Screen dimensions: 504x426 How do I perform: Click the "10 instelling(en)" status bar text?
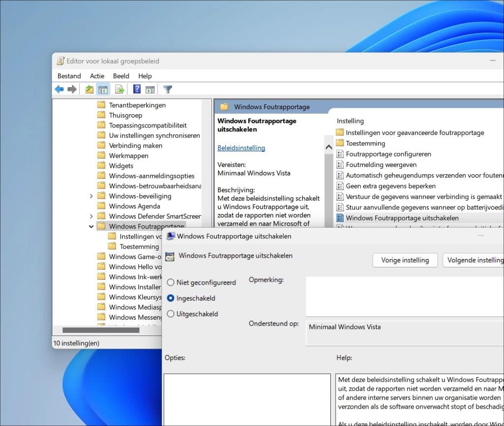point(76,343)
